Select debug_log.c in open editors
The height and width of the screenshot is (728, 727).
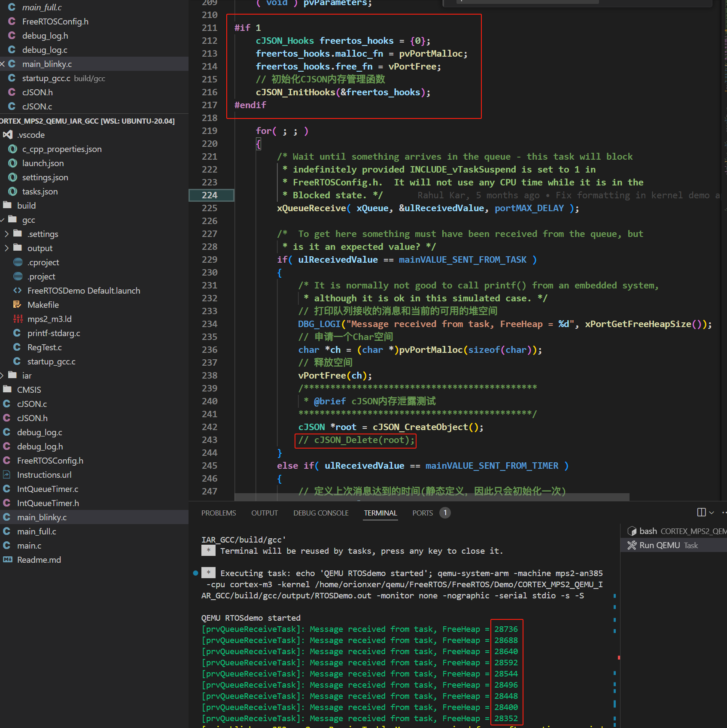click(x=45, y=50)
